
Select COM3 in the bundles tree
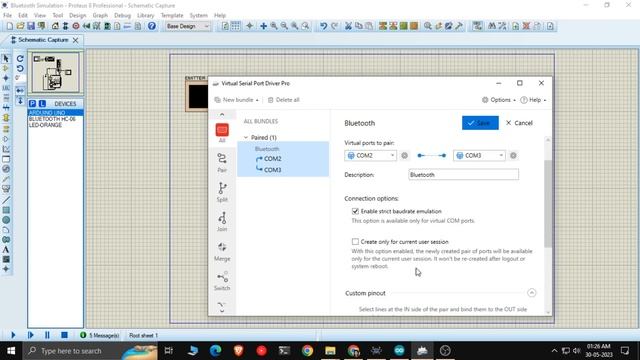[272, 170]
